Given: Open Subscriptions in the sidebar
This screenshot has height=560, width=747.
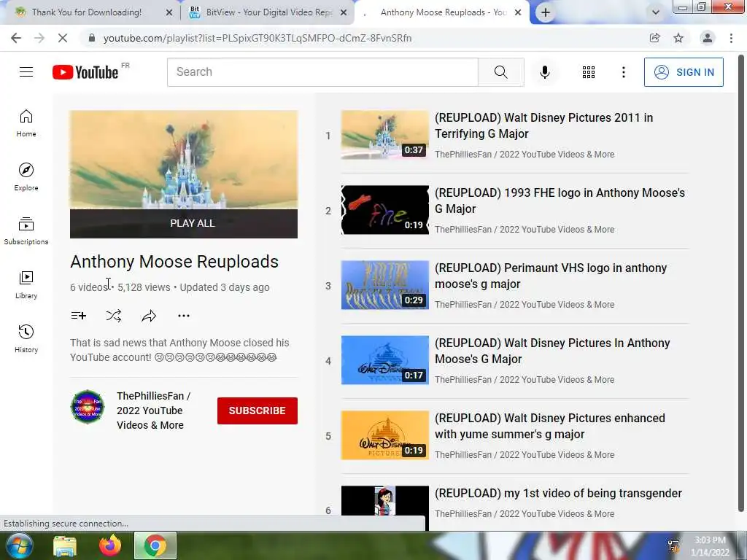Looking at the screenshot, I should [x=26, y=230].
